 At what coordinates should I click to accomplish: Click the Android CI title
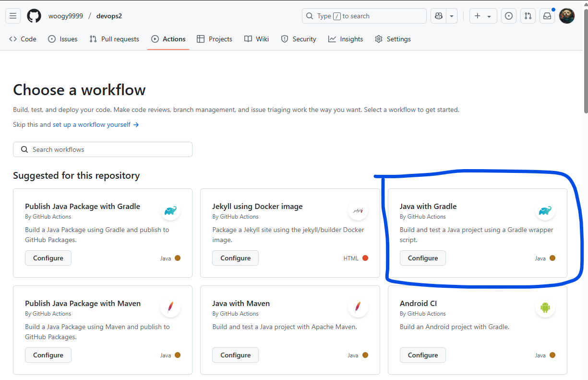pyautogui.click(x=418, y=303)
